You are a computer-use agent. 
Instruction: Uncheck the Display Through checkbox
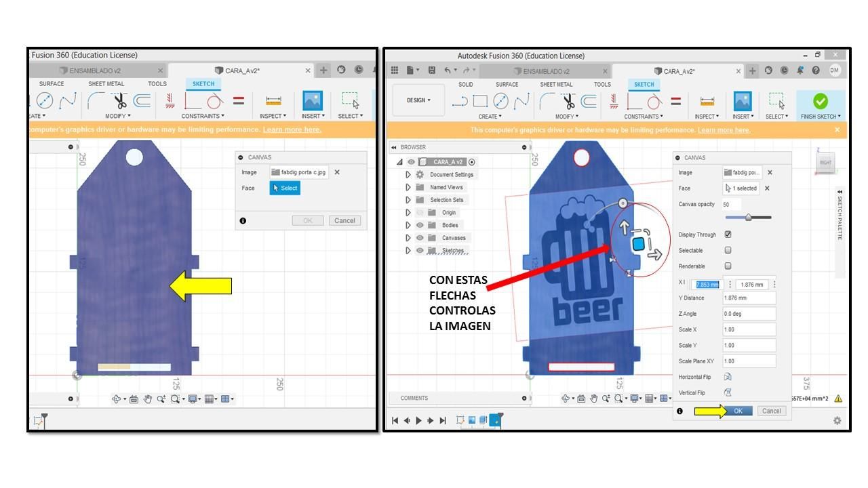pyautogui.click(x=728, y=235)
